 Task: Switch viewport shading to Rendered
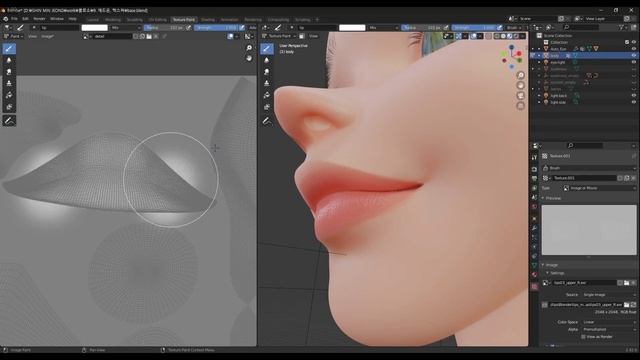(x=516, y=36)
